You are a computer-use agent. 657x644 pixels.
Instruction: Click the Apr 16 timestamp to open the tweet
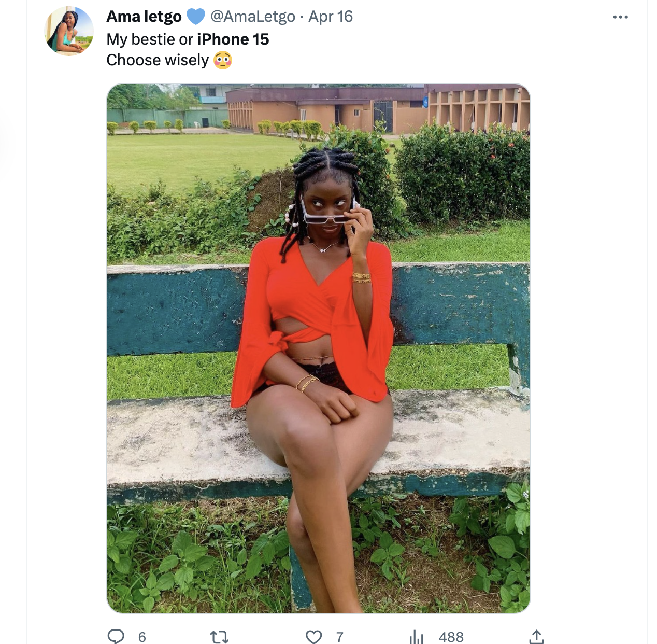332,16
